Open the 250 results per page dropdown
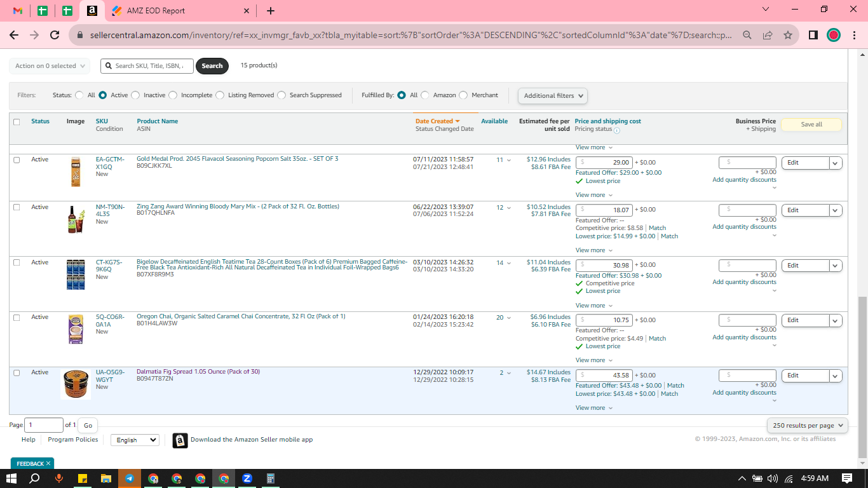 tap(808, 426)
